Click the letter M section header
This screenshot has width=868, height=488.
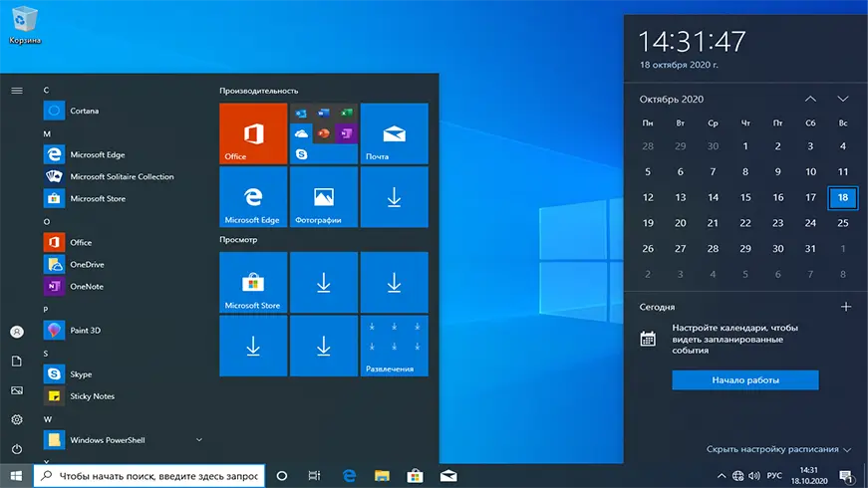[x=47, y=133]
